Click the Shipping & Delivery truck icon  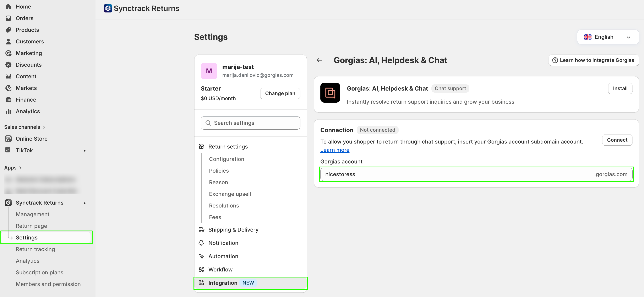tap(201, 229)
